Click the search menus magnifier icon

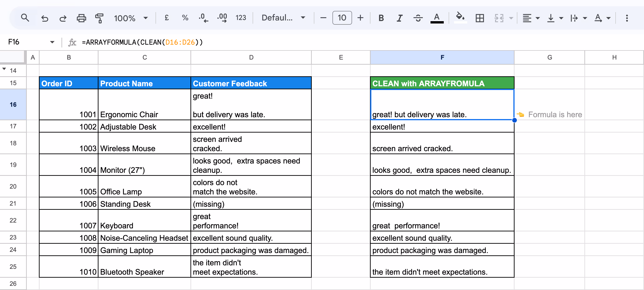25,18
